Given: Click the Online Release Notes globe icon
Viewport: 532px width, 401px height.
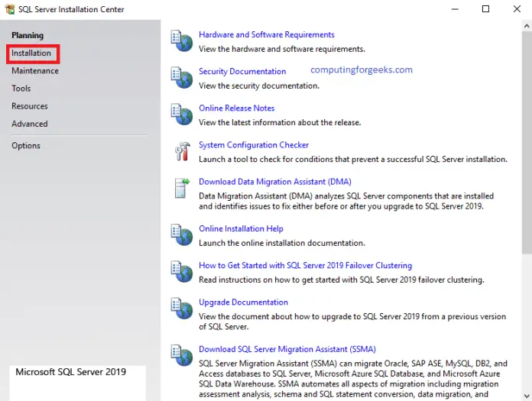Looking at the screenshot, I should (182, 114).
